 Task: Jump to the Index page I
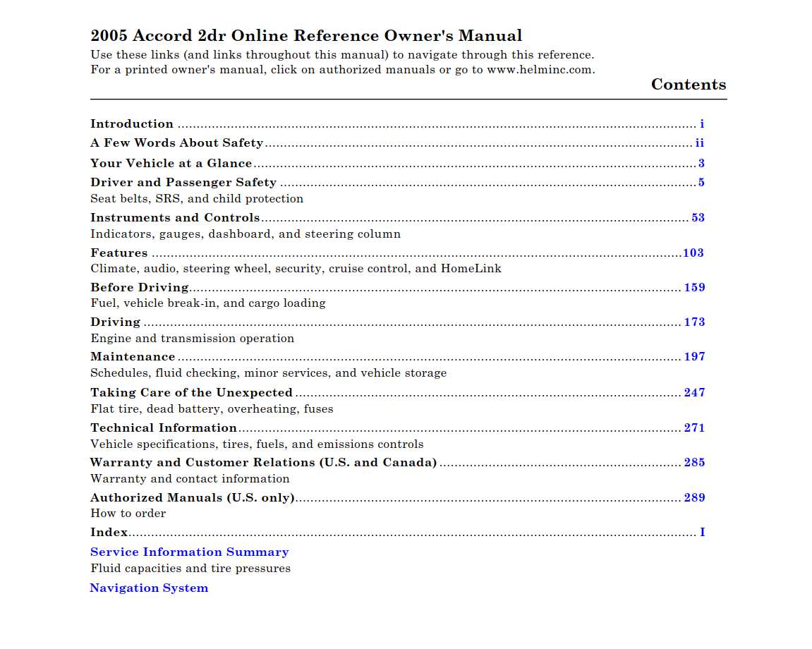(x=702, y=533)
